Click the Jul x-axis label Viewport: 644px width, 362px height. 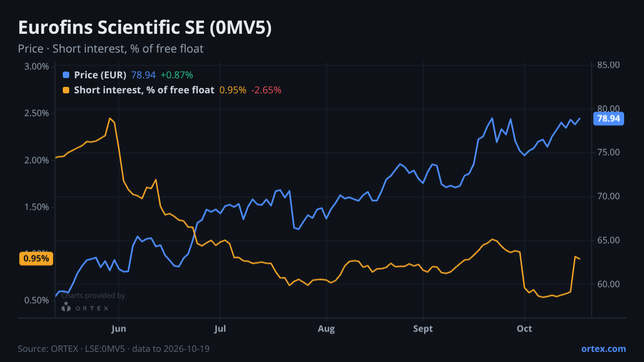point(219,328)
